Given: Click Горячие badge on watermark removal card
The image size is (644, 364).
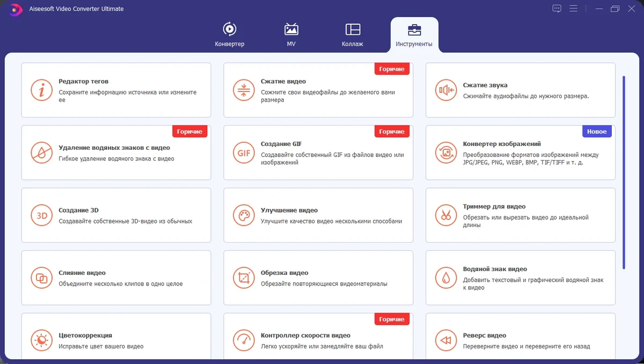Looking at the screenshot, I should click(189, 132).
